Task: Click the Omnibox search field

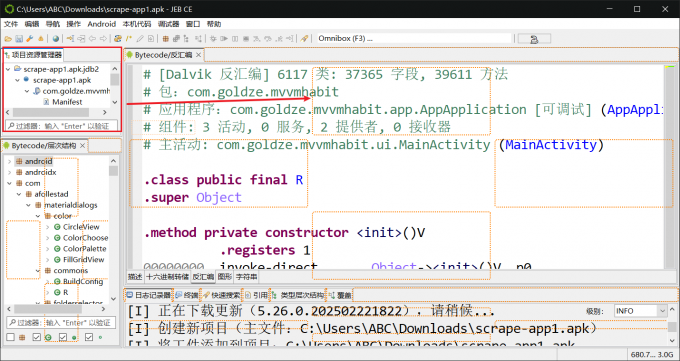Action: point(414,39)
